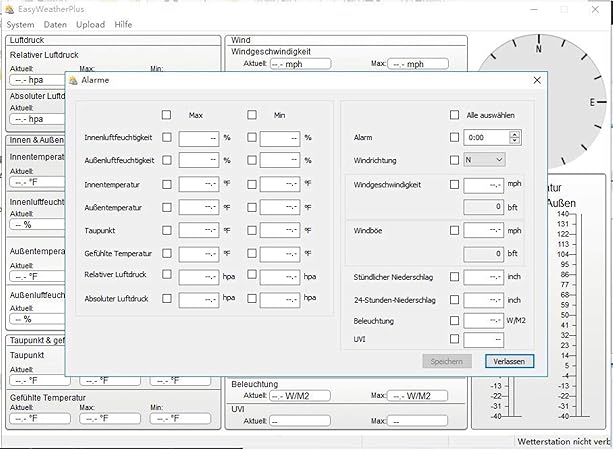Viewport: 613px width, 450px height.
Task: Open the Upload menu
Action: point(90,24)
